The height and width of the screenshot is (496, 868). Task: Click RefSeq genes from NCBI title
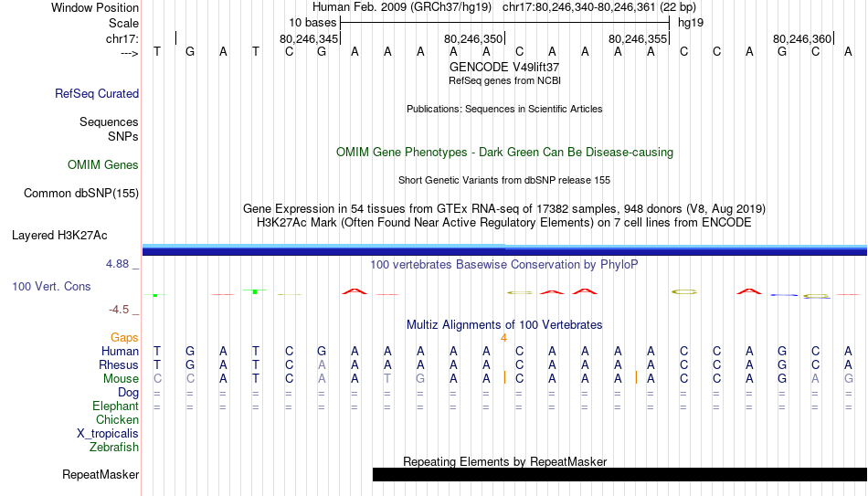click(x=504, y=80)
